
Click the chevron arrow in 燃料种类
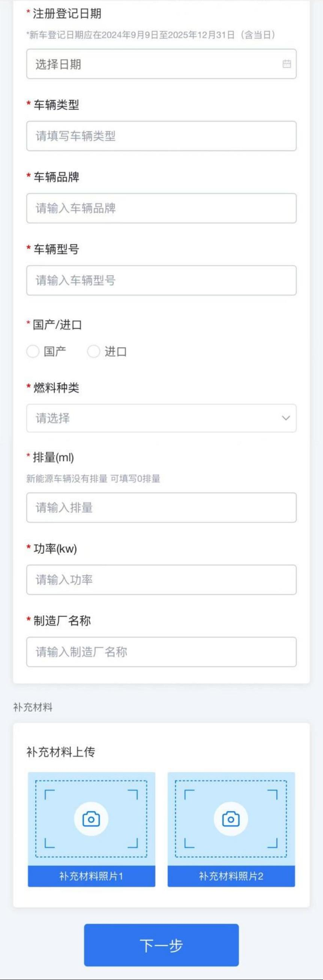tap(285, 418)
